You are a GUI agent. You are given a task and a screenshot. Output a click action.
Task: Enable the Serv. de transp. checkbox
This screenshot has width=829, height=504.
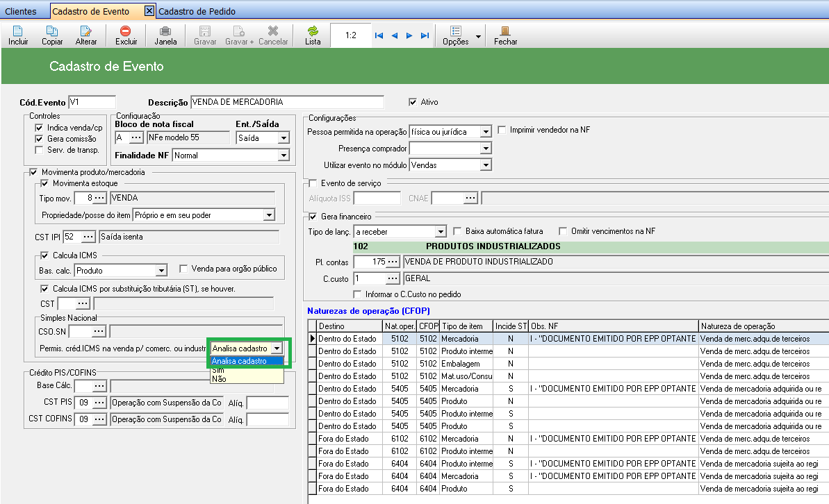[39, 150]
